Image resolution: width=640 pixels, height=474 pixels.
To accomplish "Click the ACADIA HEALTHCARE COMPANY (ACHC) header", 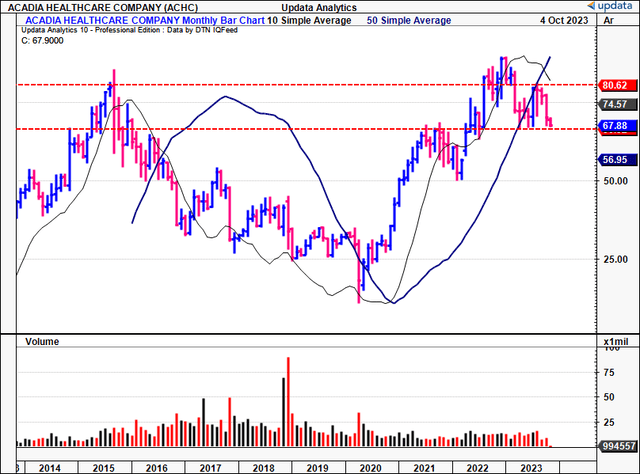I will [x=103, y=7].
